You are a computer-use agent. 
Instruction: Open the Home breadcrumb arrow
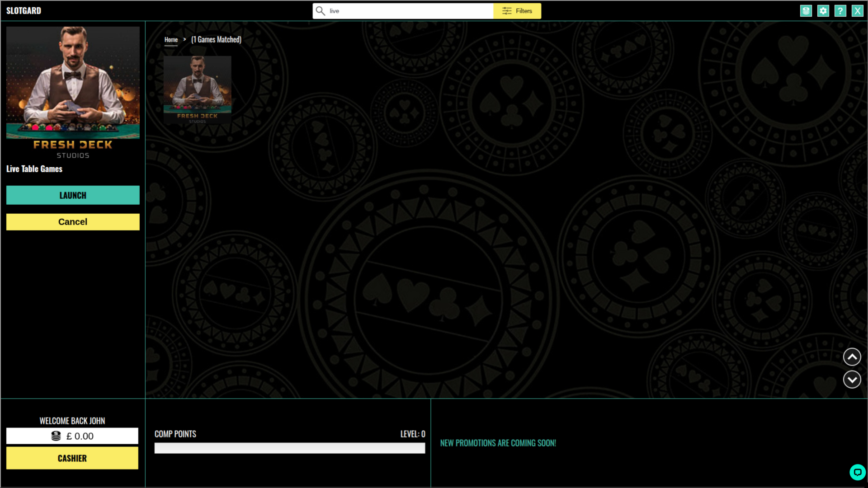[184, 40]
